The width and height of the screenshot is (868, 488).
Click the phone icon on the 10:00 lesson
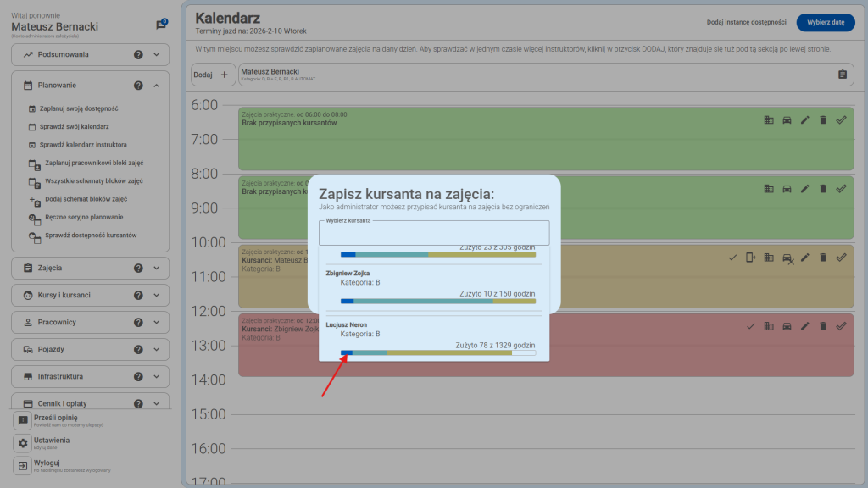752,257
